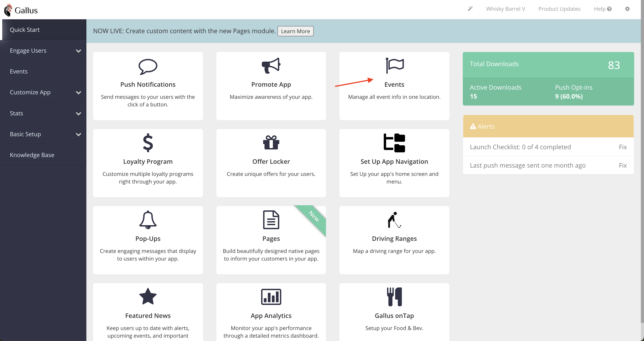This screenshot has height=341, width=644.
Task: Click the App Navigation folder tree icon
Action: click(x=394, y=143)
